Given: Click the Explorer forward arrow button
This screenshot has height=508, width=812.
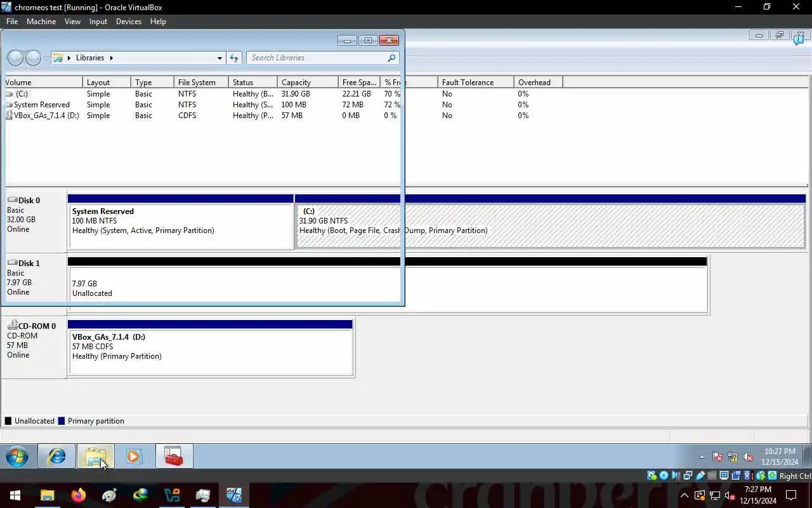Looking at the screenshot, I should click(34, 58).
